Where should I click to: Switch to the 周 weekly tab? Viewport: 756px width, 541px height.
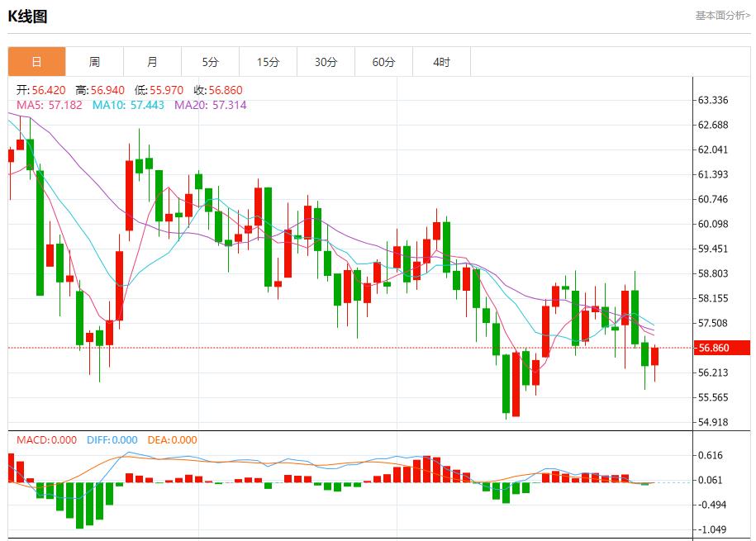click(94, 62)
